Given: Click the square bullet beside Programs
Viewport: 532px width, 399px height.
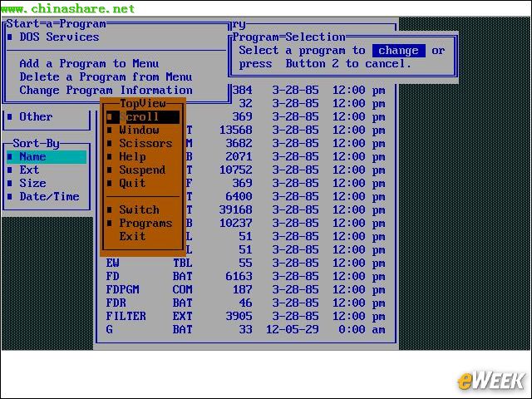Looking at the screenshot, I should tap(110, 224).
